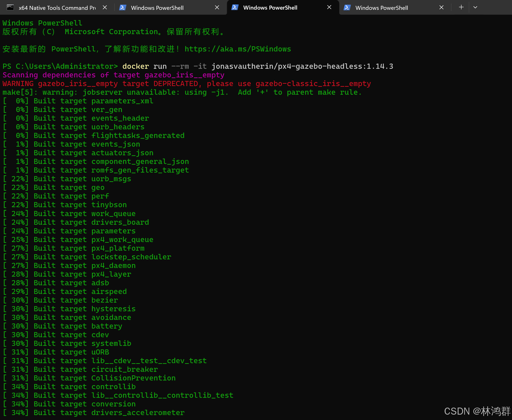Click the docker run command text
This screenshot has height=420, width=512.
pyautogui.click(x=258, y=66)
